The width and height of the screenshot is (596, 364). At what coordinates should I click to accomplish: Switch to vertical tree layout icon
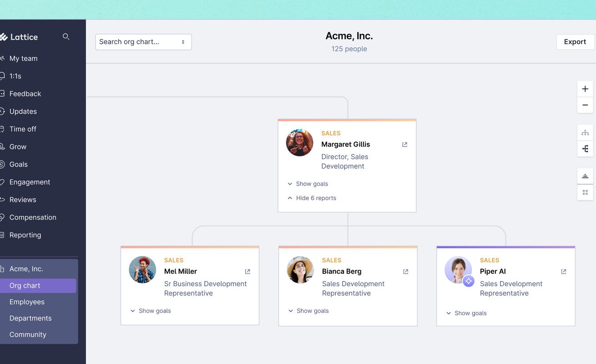pos(585,133)
